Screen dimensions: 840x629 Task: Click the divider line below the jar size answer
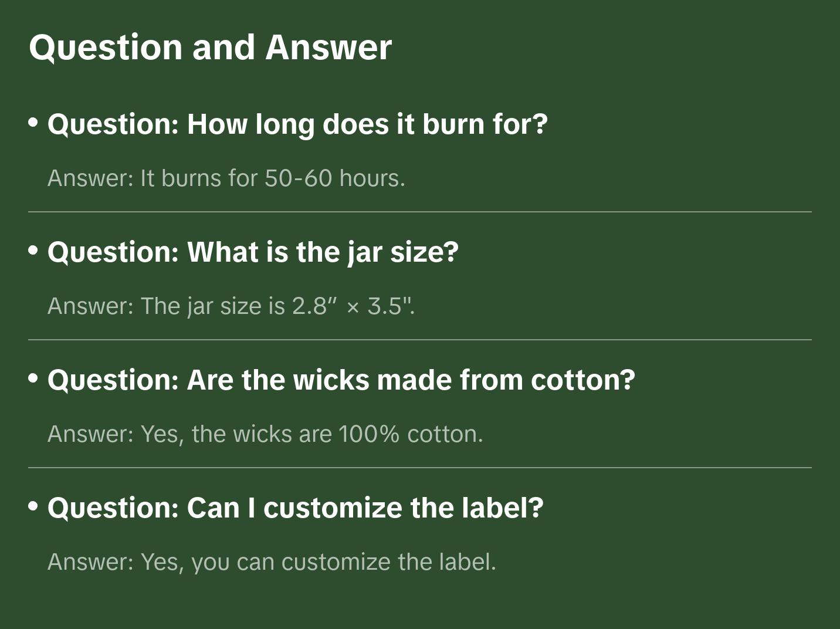pos(420,340)
